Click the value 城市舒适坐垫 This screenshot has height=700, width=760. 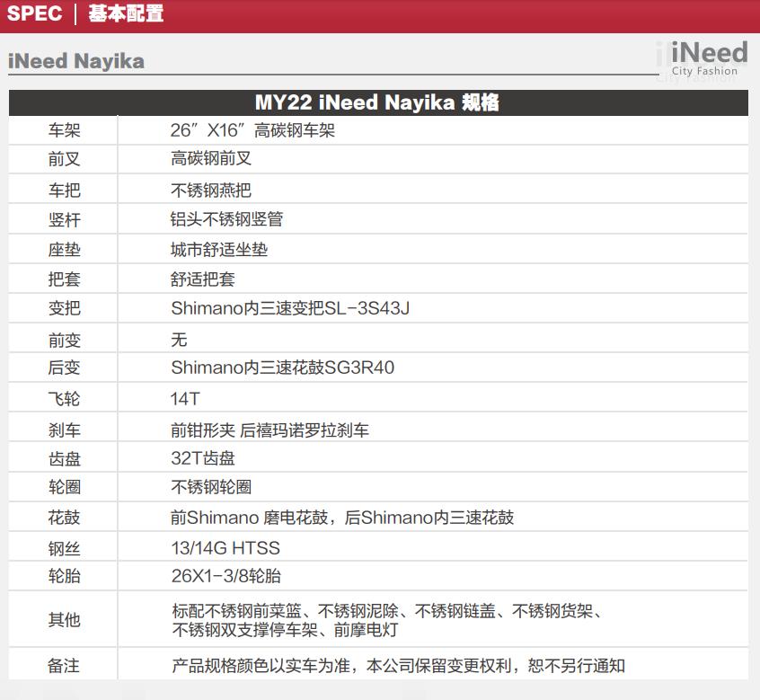[x=219, y=249]
